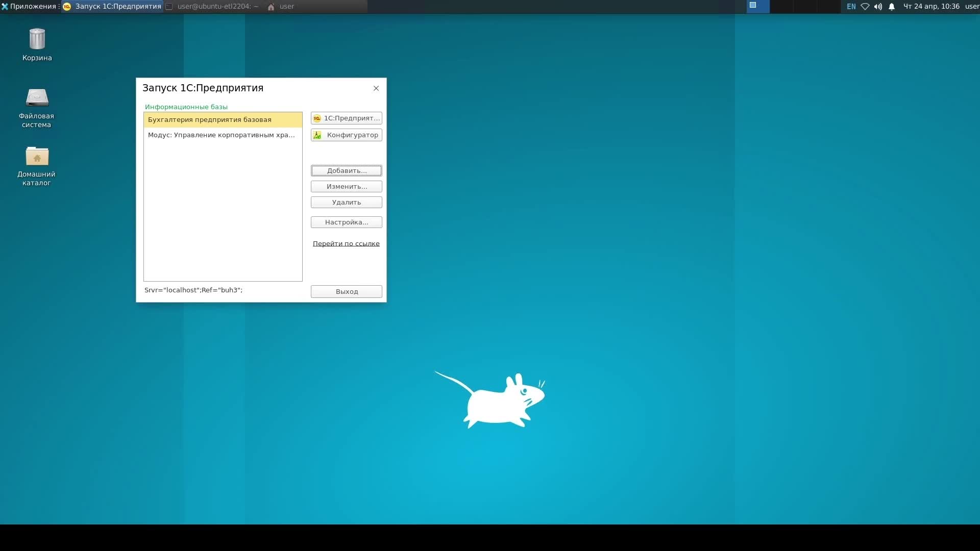
Task: Select Бухгалтерия предприятия базовая infobase
Action: (210, 120)
